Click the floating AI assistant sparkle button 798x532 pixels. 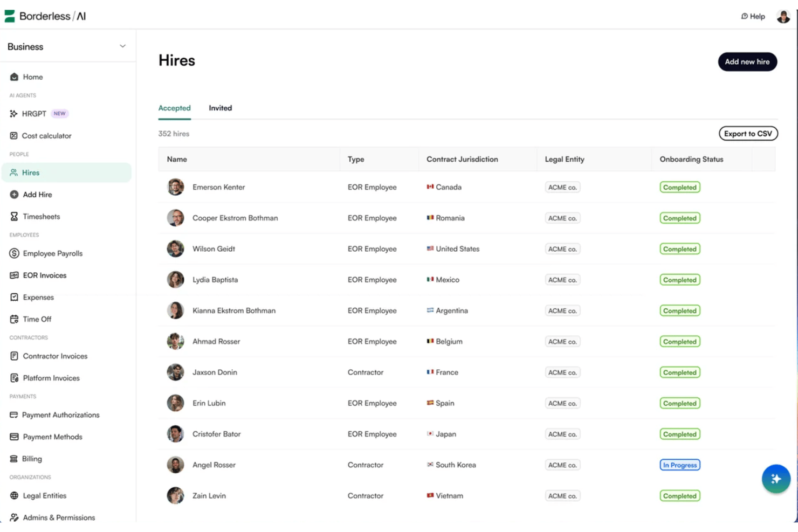(776, 479)
